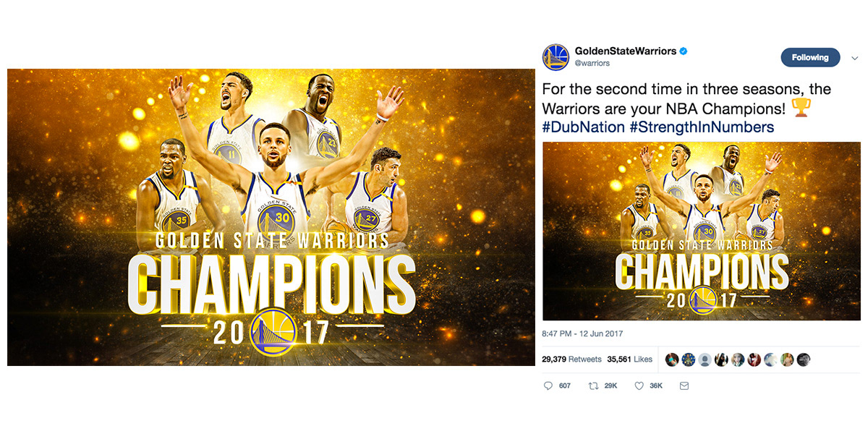The image size is (868, 434).
Task: Click the trophy emoji in tweet
Action: [801, 109]
